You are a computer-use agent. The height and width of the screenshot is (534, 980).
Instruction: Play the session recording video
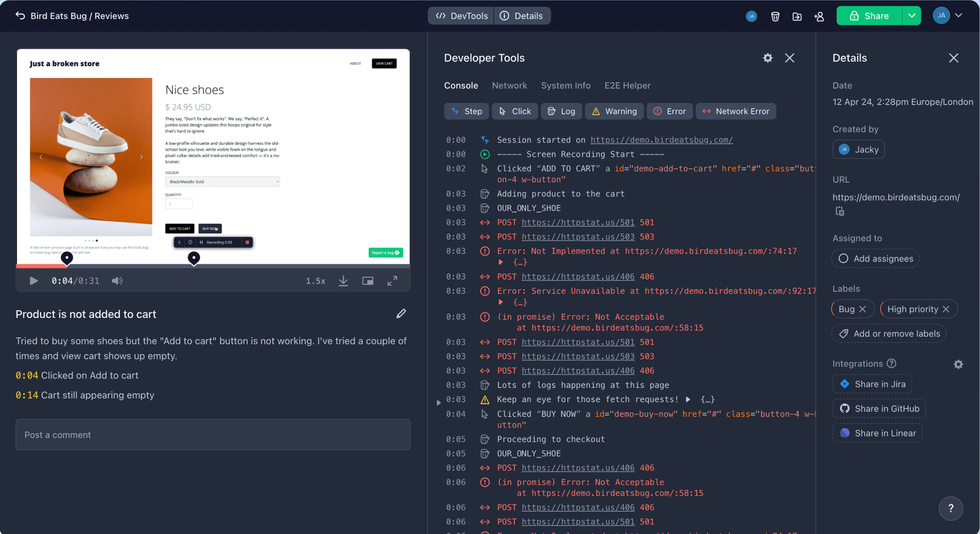click(x=34, y=281)
